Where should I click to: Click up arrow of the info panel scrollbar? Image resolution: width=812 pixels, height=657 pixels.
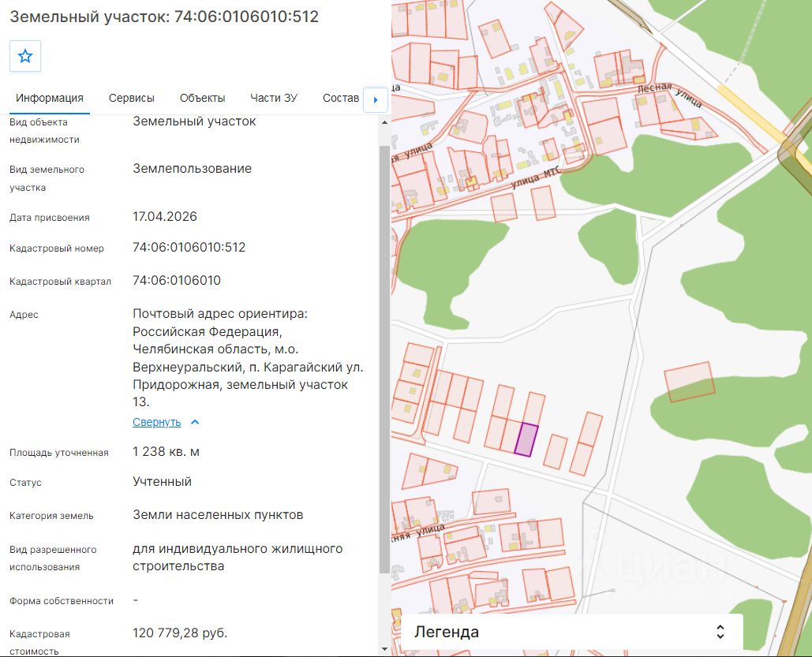(384, 123)
